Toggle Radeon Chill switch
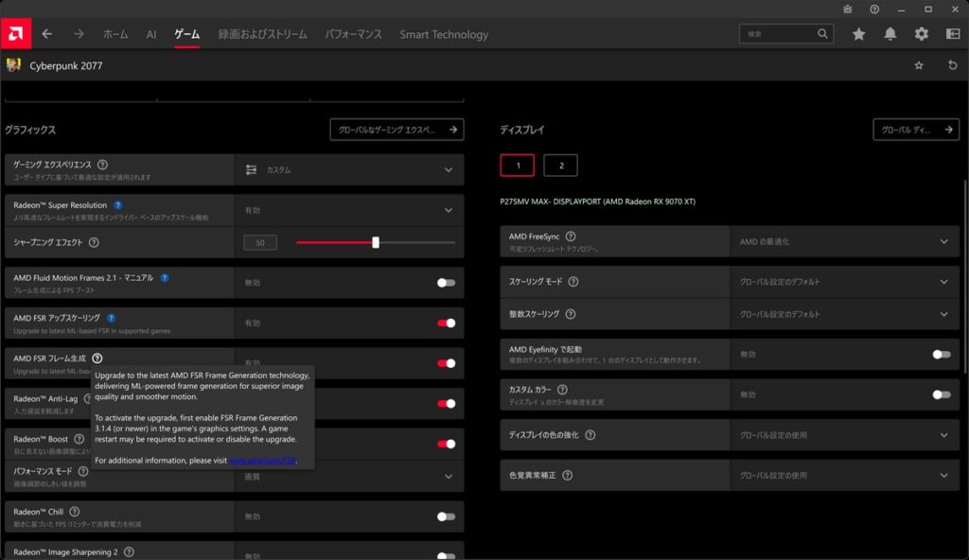This screenshot has width=969, height=560. point(446,516)
